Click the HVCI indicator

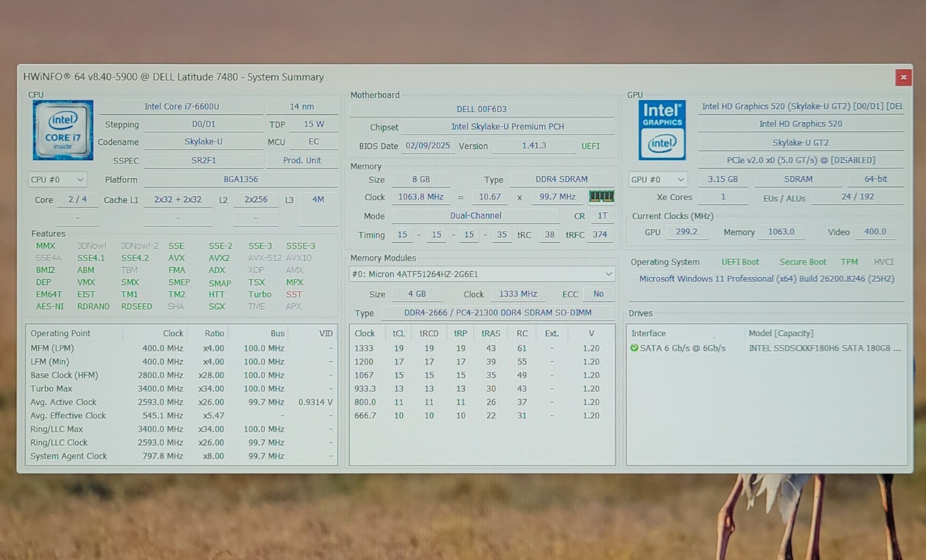(884, 262)
